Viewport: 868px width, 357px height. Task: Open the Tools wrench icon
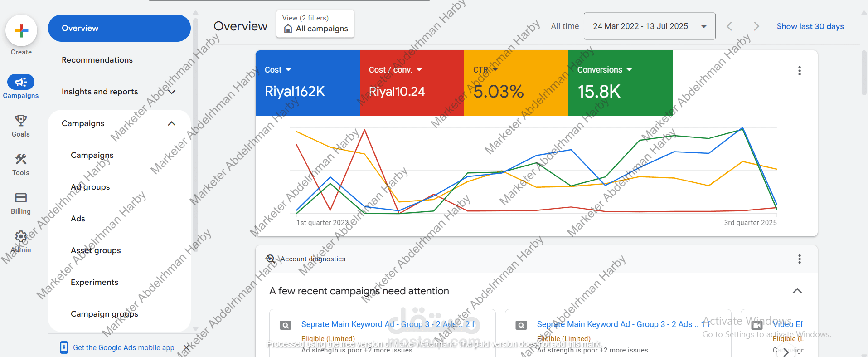point(21,159)
